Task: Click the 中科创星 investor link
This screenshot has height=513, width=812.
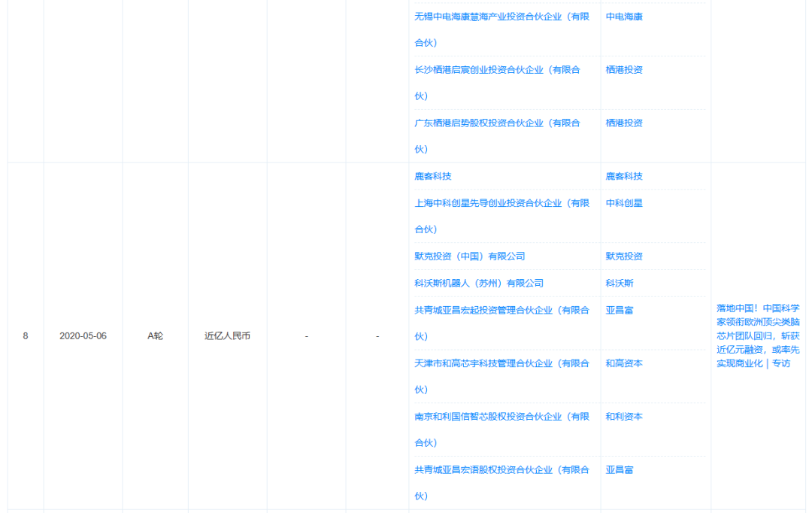Action: tap(624, 203)
